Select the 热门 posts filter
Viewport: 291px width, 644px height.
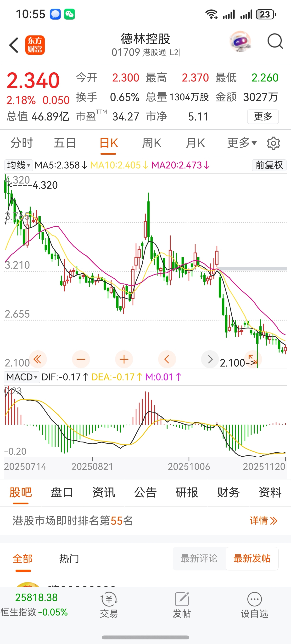pyautogui.click(x=69, y=559)
